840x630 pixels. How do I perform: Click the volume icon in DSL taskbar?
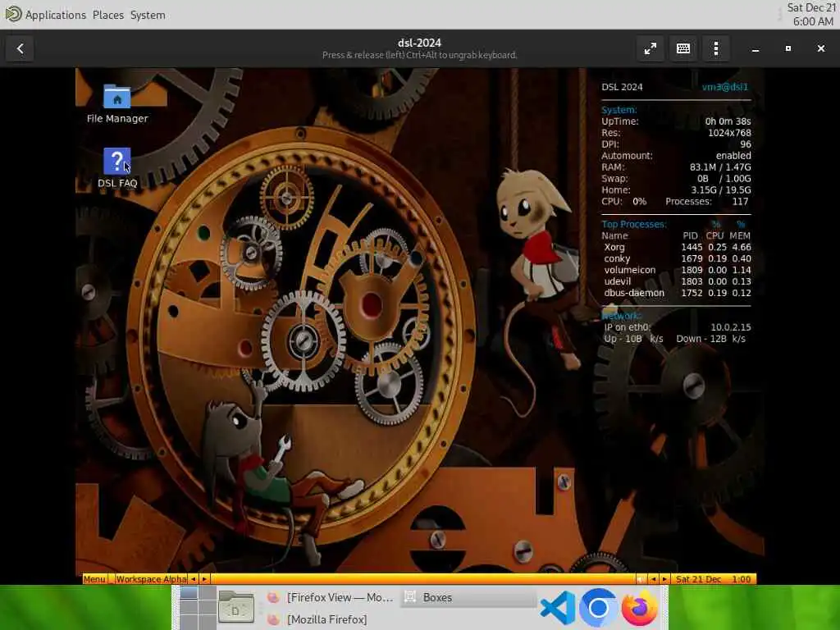(x=641, y=579)
